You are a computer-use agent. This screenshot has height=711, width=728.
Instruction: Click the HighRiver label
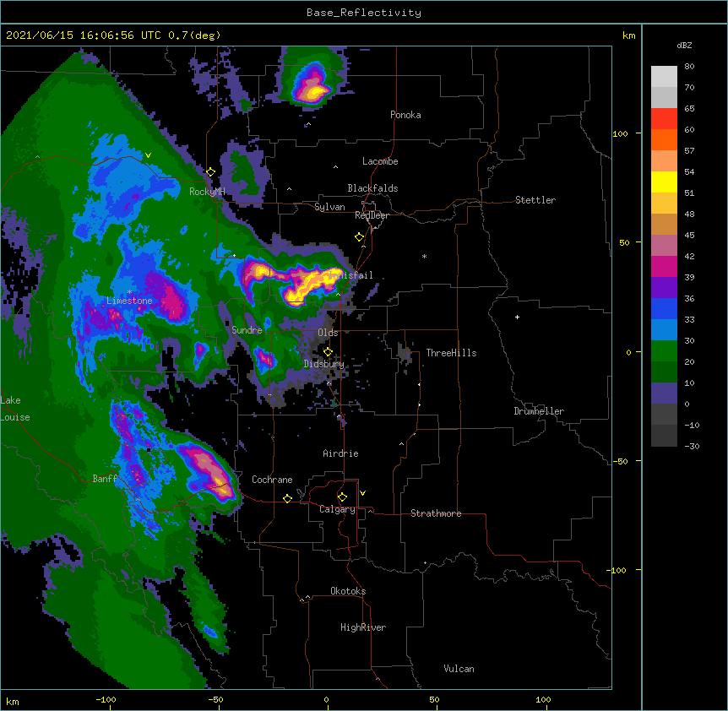(x=363, y=627)
